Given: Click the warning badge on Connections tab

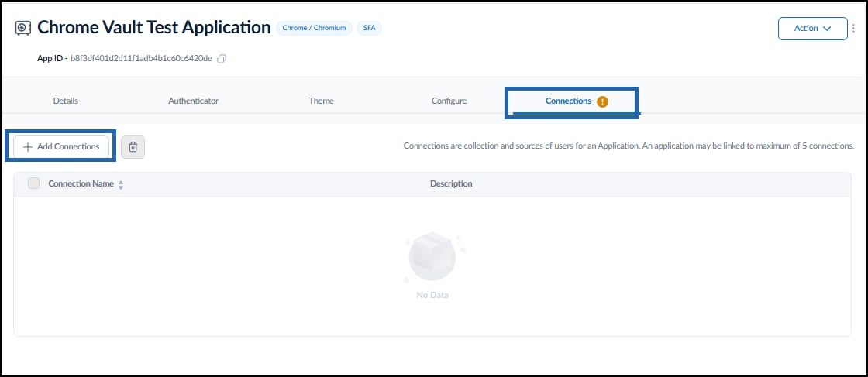Looking at the screenshot, I should (602, 101).
